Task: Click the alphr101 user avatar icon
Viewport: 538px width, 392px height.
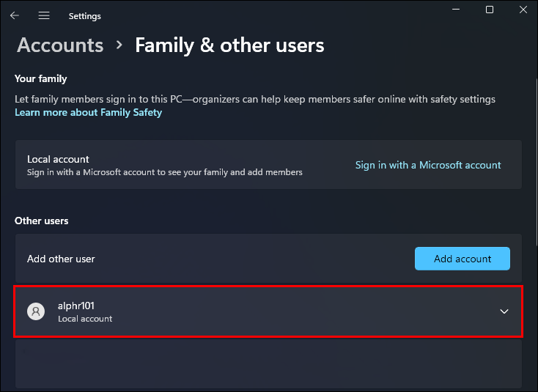Action: [x=36, y=311]
